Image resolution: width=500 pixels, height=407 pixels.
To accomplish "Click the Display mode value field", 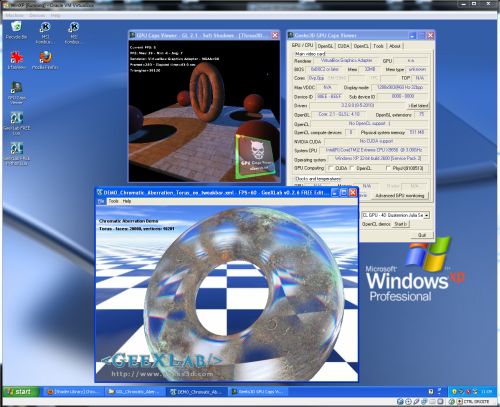I will 400,87.
